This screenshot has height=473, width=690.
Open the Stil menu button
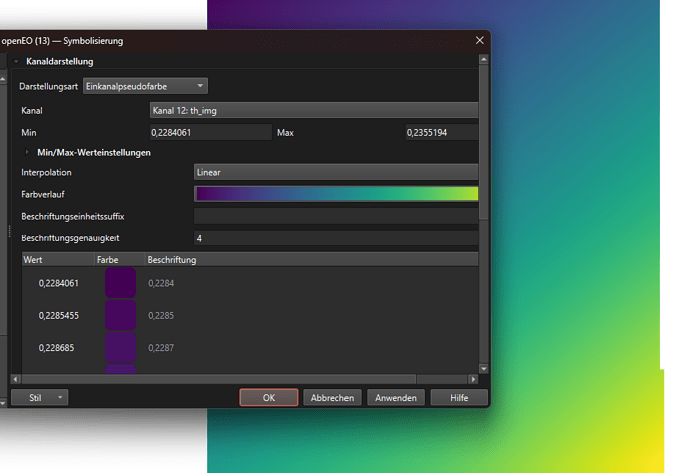point(39,397)
